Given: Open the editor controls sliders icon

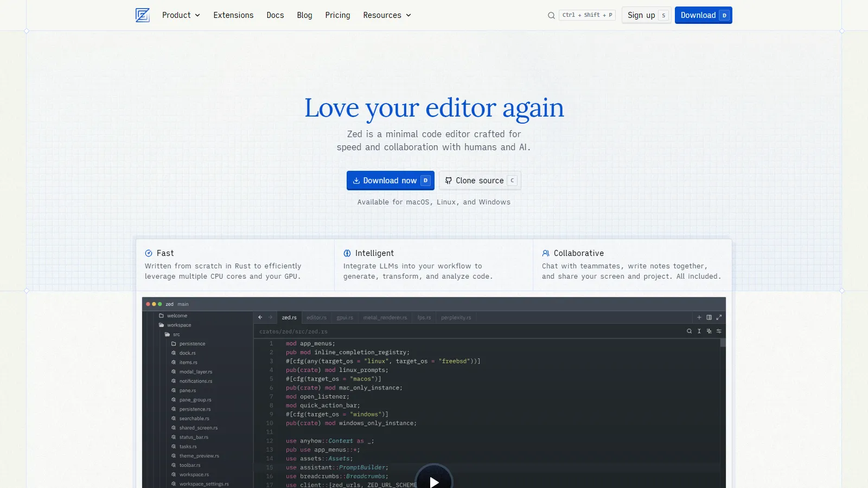Looking at the screenshot, I should [719, 331].
